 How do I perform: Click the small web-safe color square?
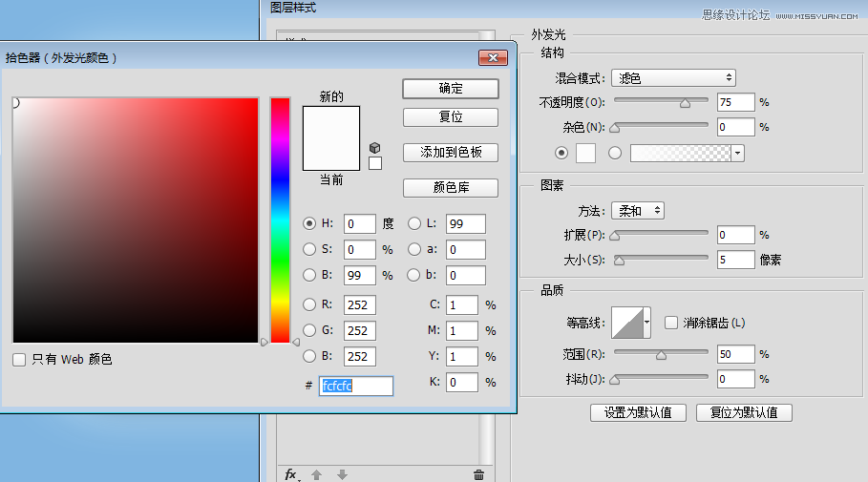(x=374, y=163)
